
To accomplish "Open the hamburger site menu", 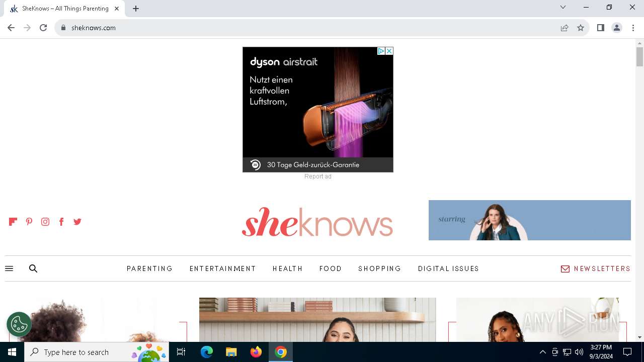I will (9, 268).
